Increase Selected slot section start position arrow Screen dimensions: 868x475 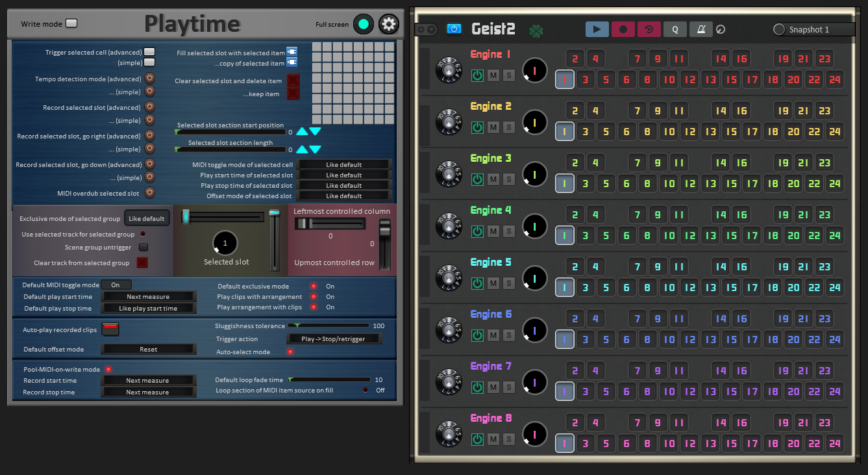(303, 131)
